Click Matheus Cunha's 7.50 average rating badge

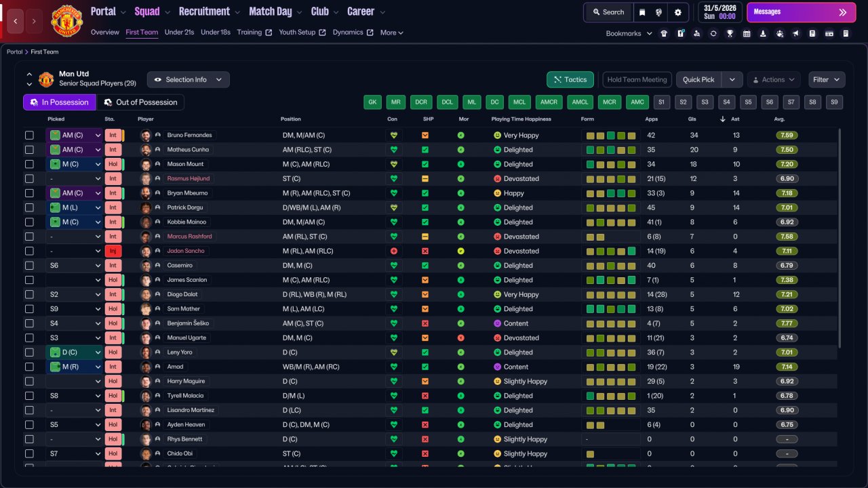pos(787,150)
